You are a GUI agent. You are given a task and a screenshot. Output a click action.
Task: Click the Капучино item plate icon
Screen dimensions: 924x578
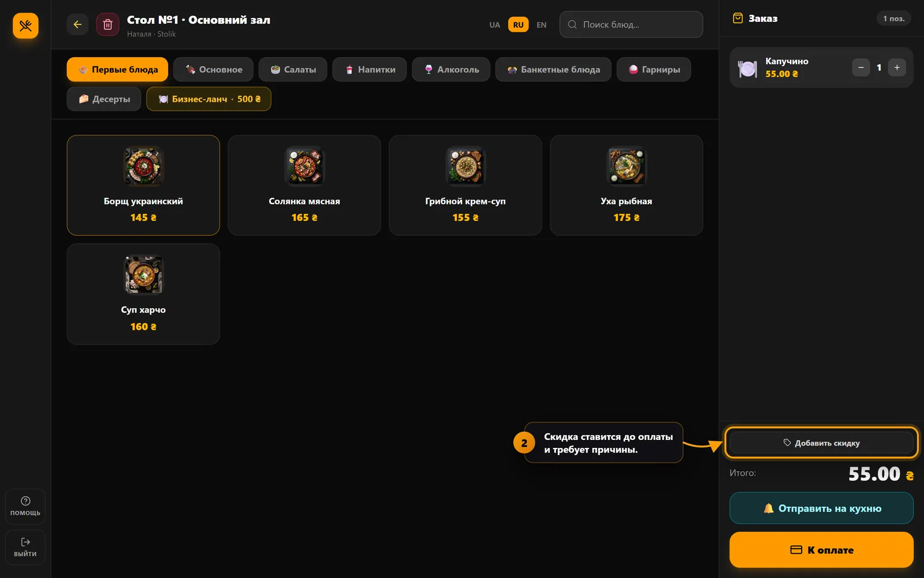pos(747,68)
